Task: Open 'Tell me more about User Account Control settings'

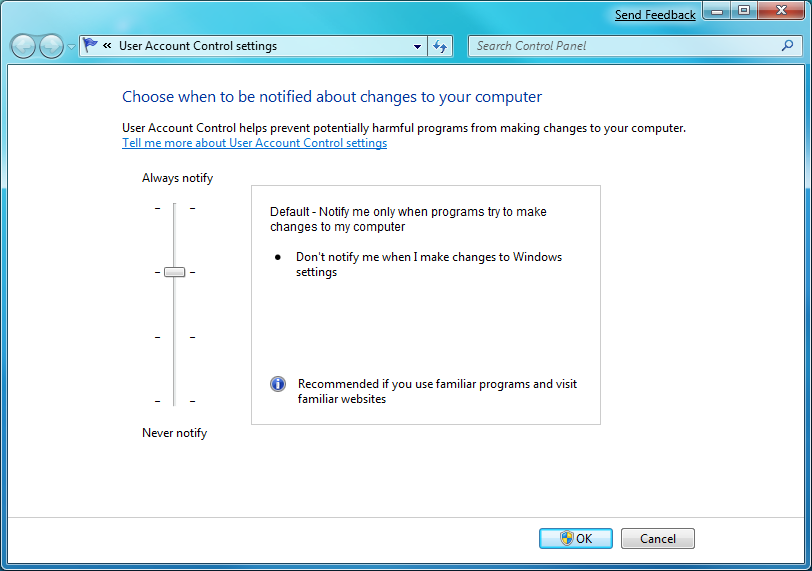Action: [x=254, y=143]
